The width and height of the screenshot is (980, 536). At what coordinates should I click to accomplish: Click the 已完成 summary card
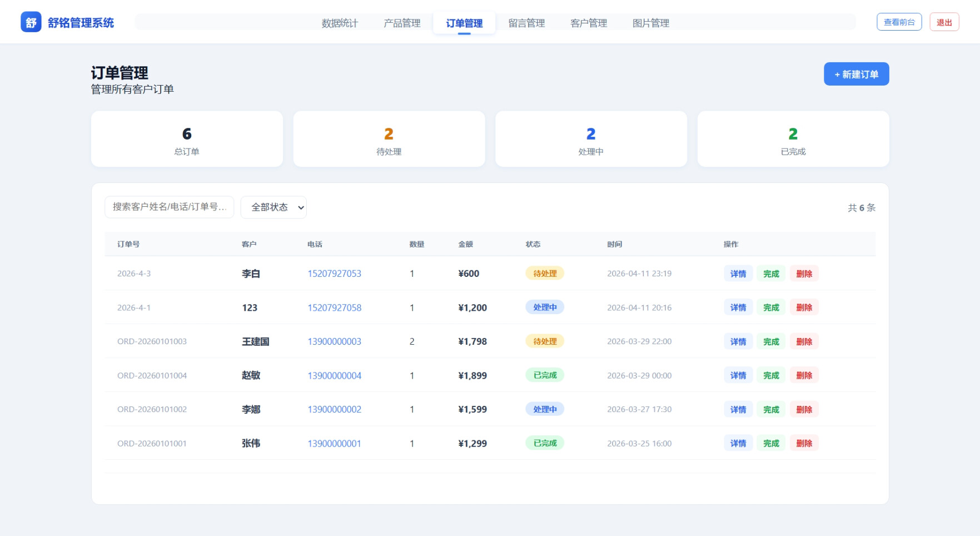pyautogui.click(x=793, y=139)
